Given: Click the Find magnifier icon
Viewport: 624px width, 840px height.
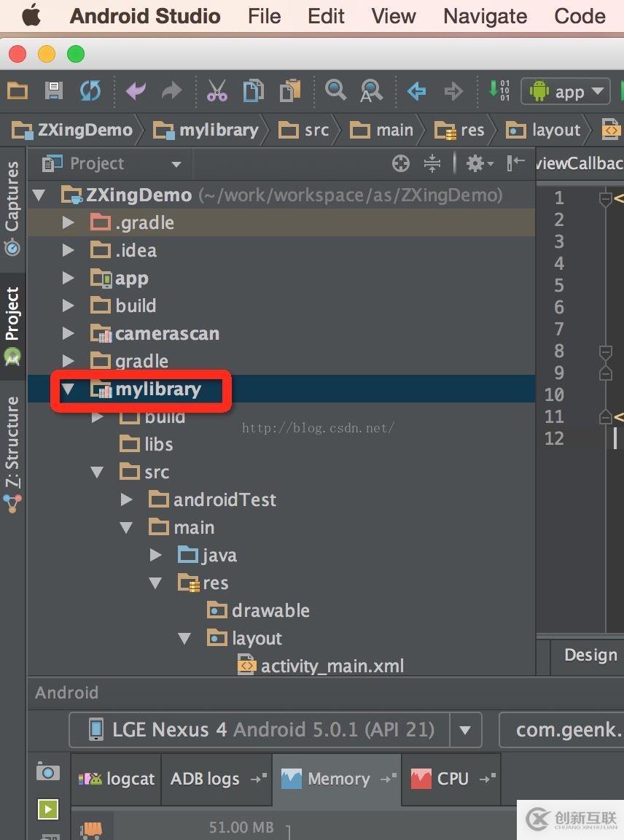Looking at the screenshot, I should pyautogui.click(x=335, y=90).
